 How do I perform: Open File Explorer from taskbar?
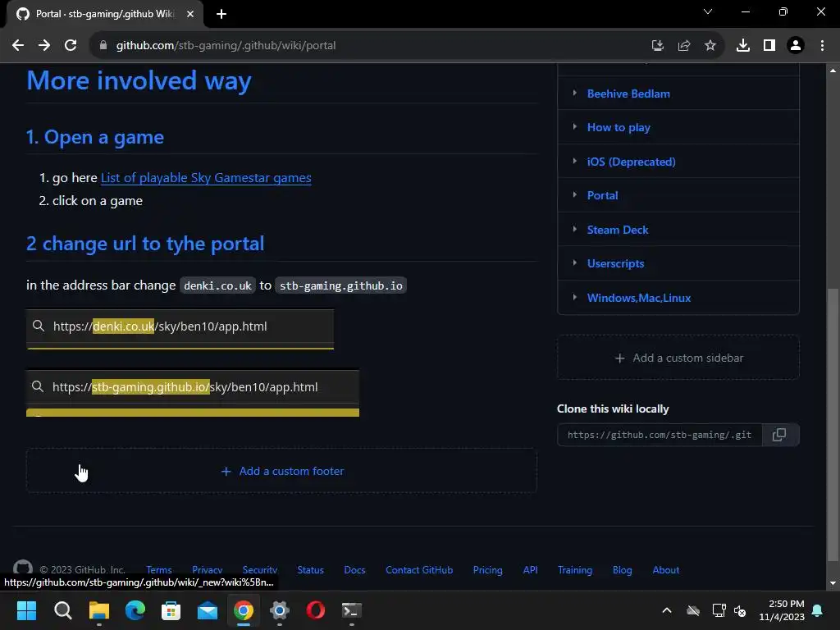(x=99, y=610)
